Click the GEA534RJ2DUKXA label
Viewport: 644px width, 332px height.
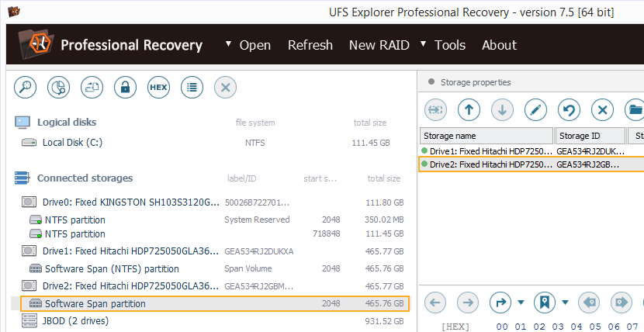pyautogui.click(x=258, y=251)
